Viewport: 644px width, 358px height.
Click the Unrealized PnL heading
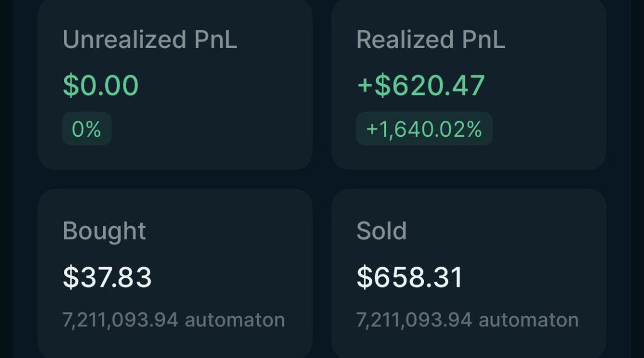coord(150,40)
